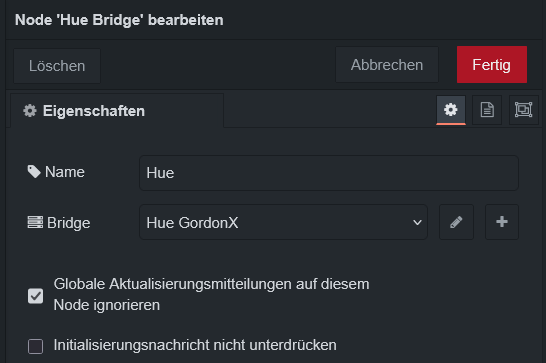Image resolution: width=546 pixels, height=363 pixels.
Task: Cancel editing with Abbrechen
Action: point(387,65)
